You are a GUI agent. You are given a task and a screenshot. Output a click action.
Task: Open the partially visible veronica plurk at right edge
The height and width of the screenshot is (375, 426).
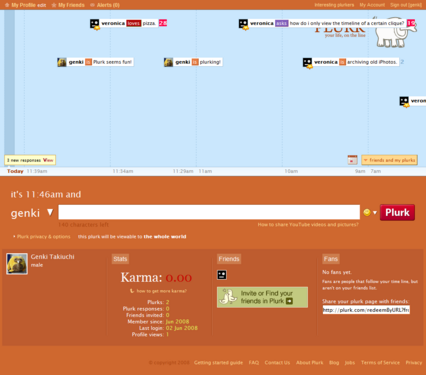coord(413,101)
